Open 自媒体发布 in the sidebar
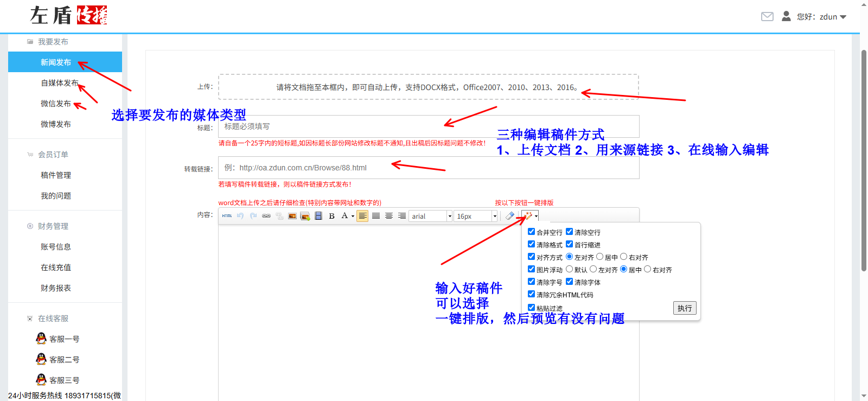The height and width of the screenshot is (401, 868). [x=60, y=83]
